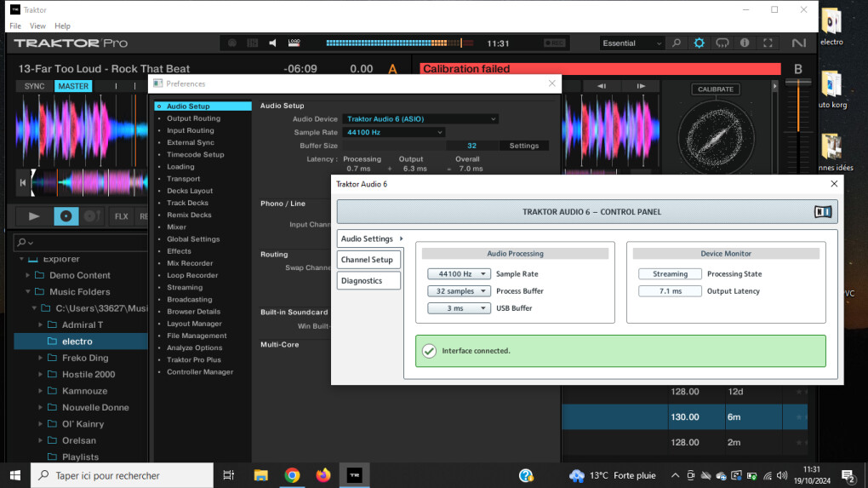Open Sample Rate dropdown in Preferences
This screenshot has width=868, height=488.
pos(394,132)
